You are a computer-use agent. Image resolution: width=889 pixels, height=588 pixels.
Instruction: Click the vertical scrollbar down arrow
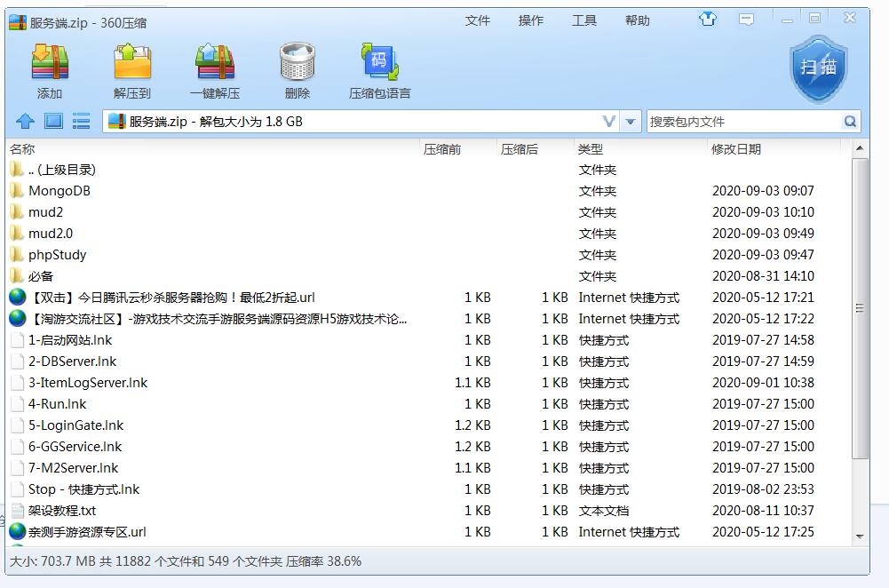(x=860, y=536)
